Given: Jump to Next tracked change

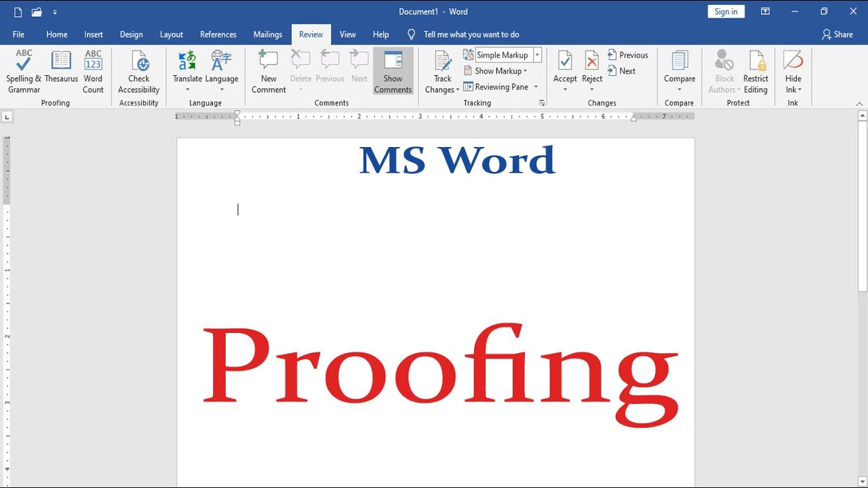Looking at the screenshot, I should (622, 70).
